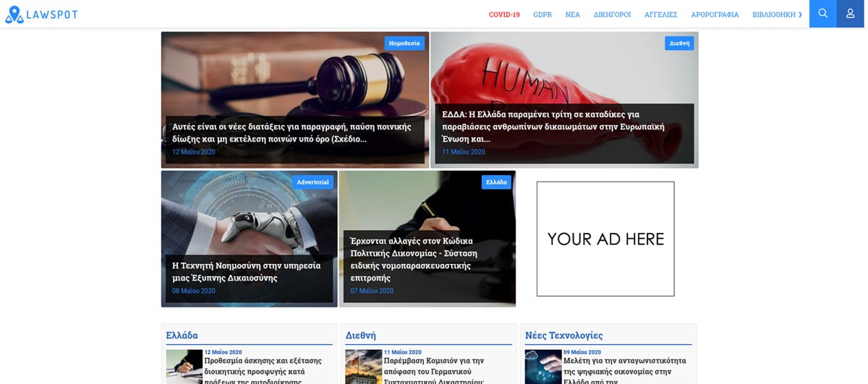This screenshot has height=384, width=868.
Task: Click the Advertorial category tag
Action: click(312, 182)
